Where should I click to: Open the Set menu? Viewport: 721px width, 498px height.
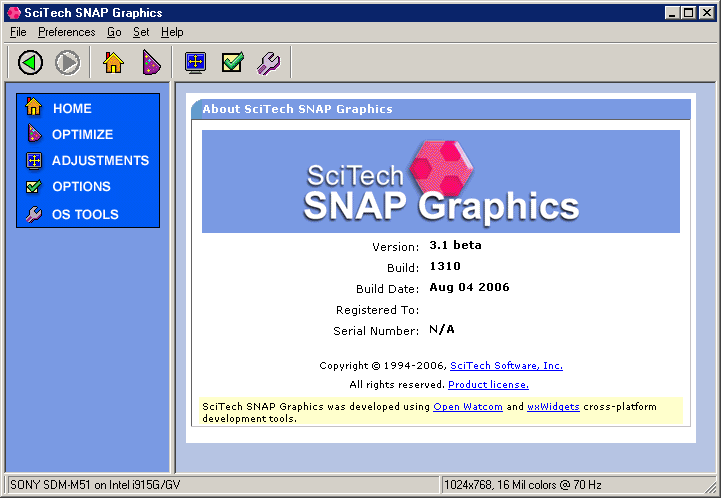pyautogui.click(x=141, y=32)
